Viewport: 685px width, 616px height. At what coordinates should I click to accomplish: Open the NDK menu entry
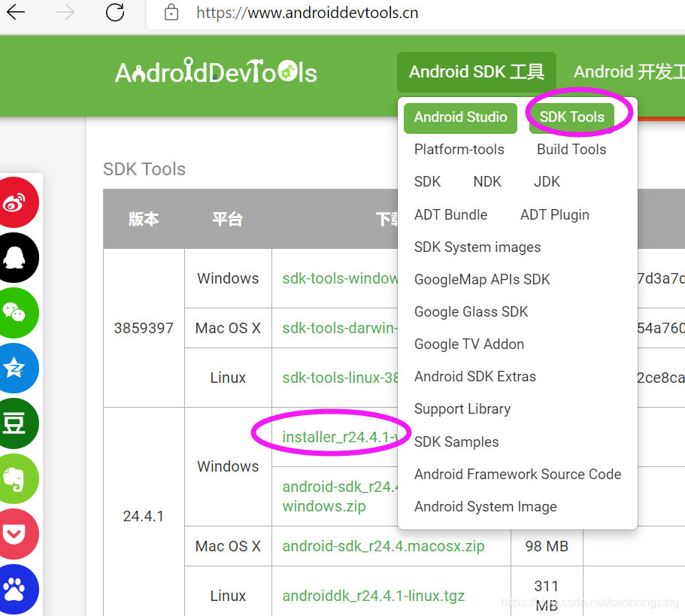click(487, 182)
